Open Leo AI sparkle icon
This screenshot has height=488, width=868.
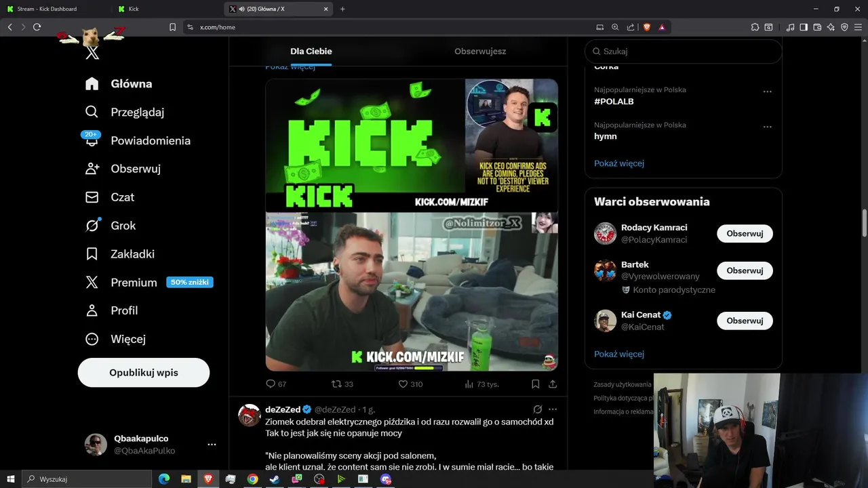(831, 27)
